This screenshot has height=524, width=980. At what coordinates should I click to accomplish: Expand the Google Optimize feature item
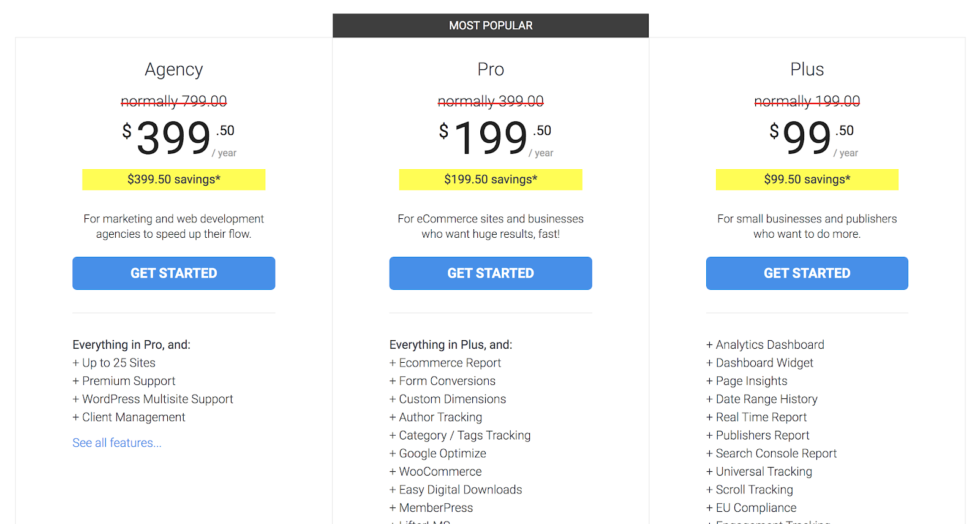point(442,453)
